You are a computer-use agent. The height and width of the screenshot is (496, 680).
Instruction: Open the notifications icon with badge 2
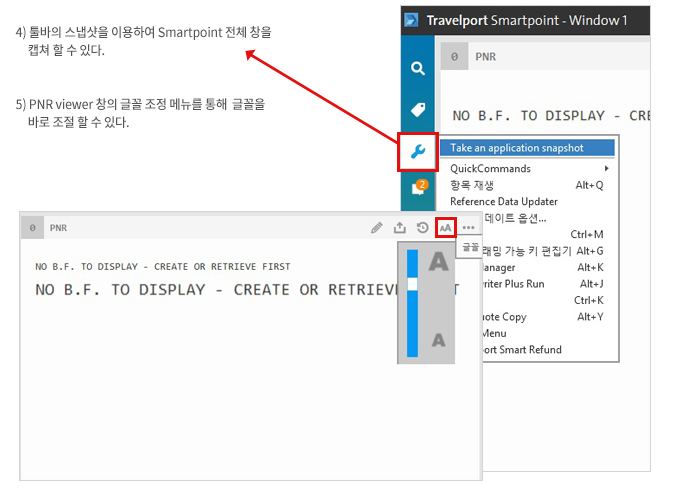[419, 188]
